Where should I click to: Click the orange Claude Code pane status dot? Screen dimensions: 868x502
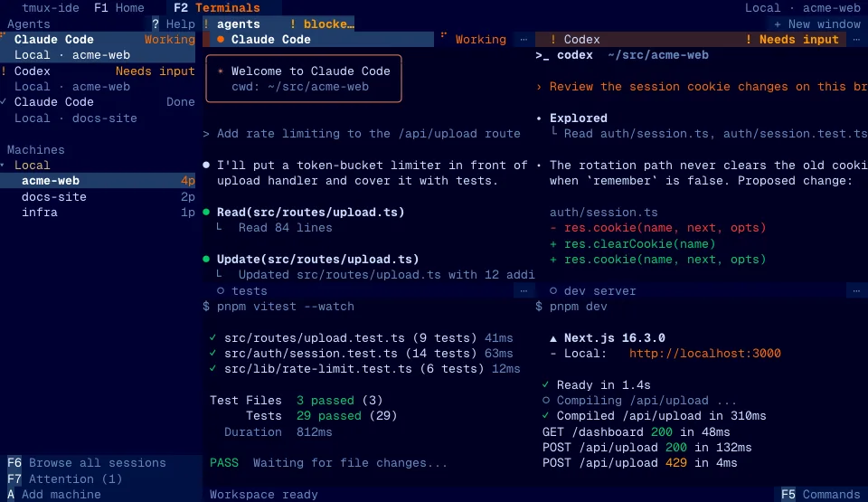[x=221, y=39]
